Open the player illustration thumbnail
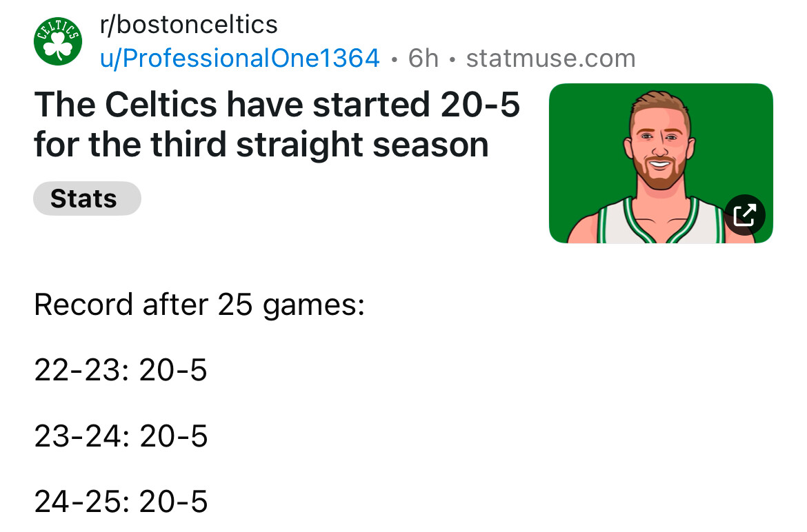 (660, 163)
